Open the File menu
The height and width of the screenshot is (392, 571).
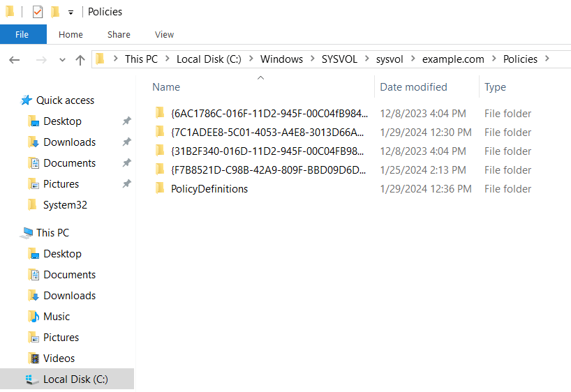click(x=22, y=34)
